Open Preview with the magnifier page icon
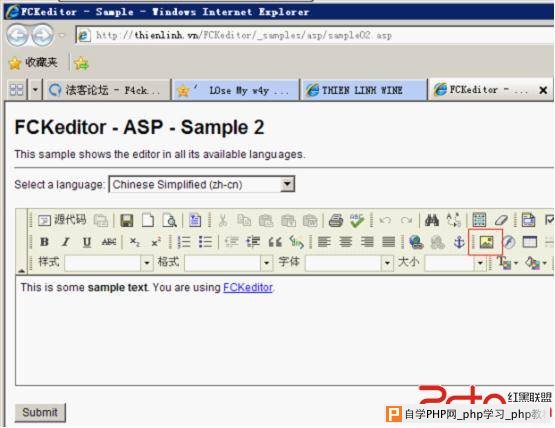 [170, 221]
